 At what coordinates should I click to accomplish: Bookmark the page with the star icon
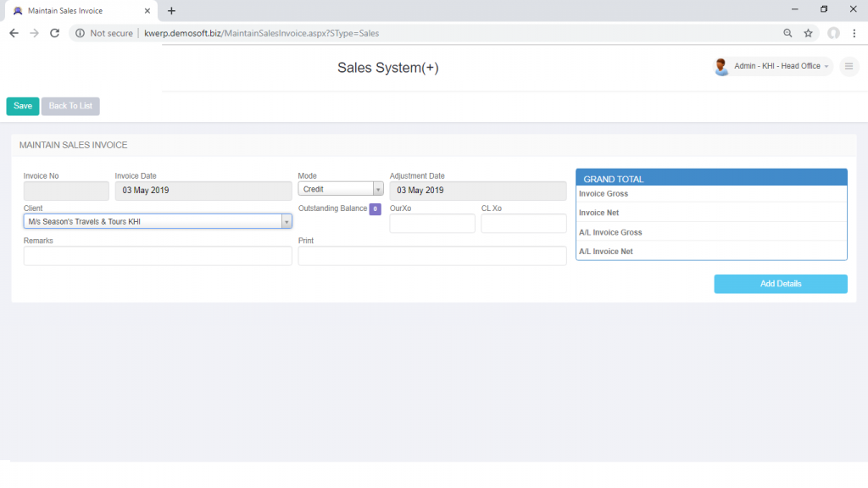tap(808, 33)
